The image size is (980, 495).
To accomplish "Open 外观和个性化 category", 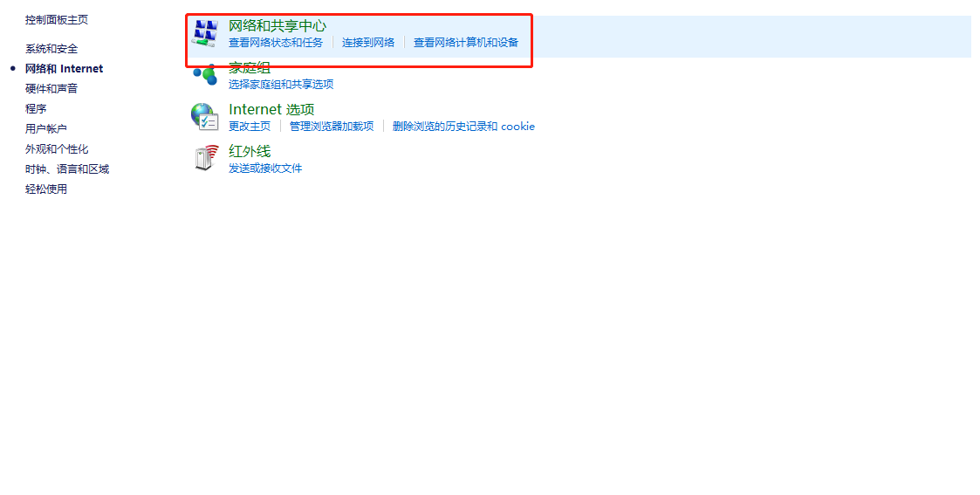I will (56, 148).
